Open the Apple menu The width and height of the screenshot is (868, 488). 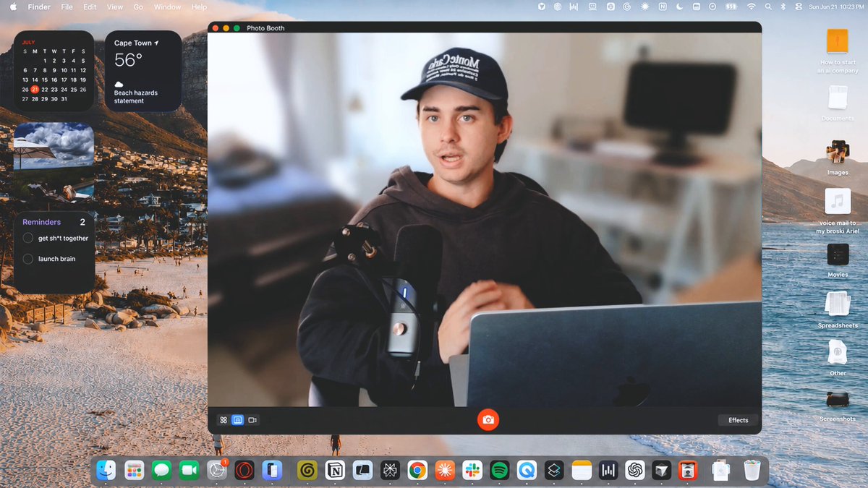13,7
